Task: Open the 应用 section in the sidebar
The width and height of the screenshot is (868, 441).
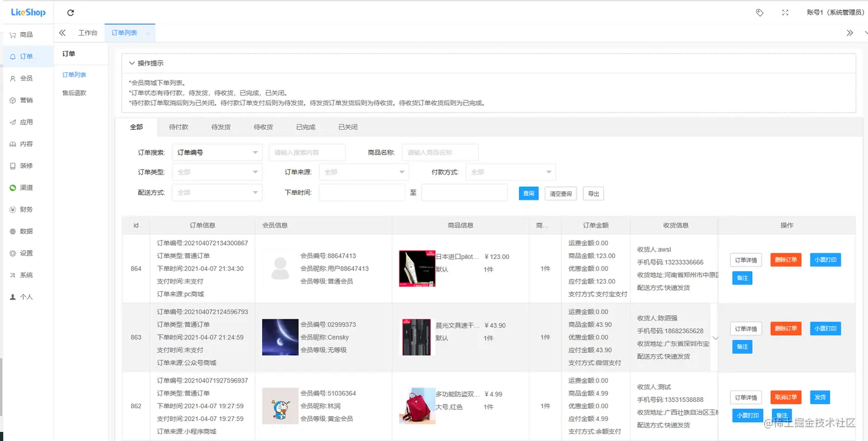Action: click(x=26, y=122)
